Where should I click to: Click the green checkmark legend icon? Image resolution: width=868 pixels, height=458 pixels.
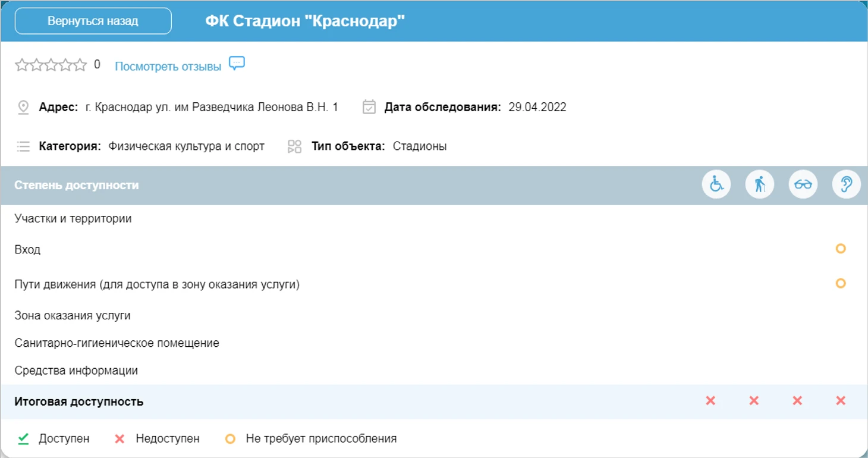pos(23,439)
